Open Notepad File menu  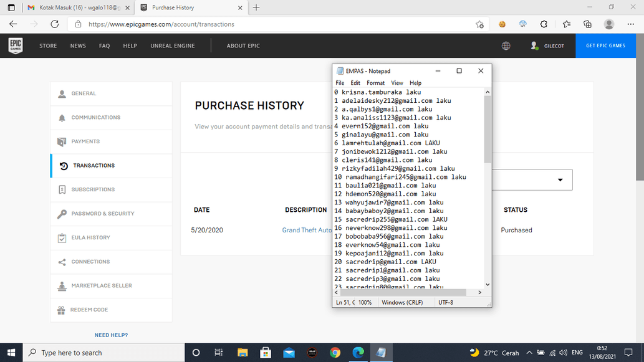click(x=340, y=83)
